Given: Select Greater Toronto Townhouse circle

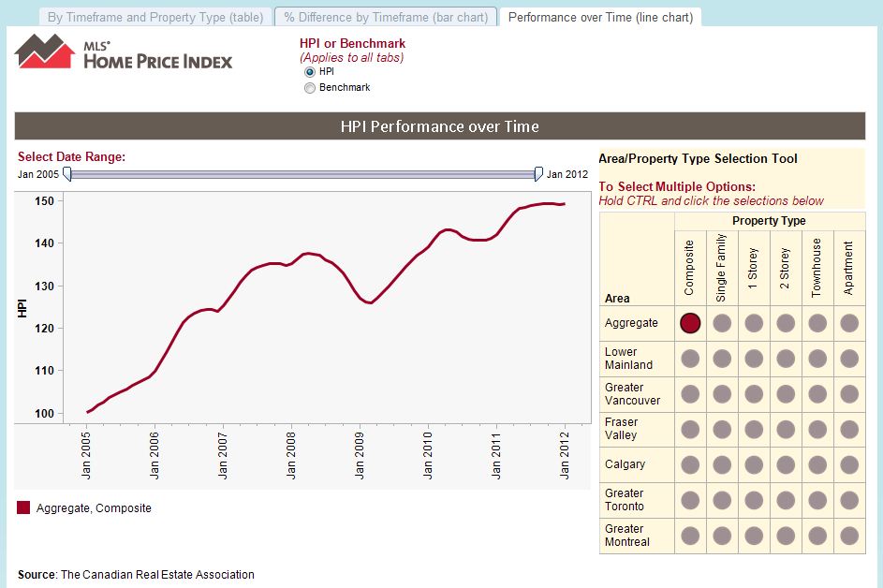Looking at the screenshot, I should (x=817, y=500).
